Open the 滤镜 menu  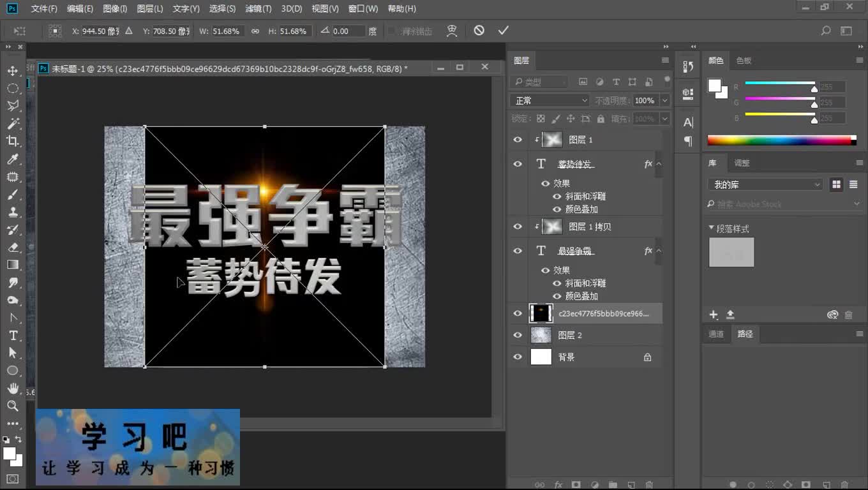pos(258,8)
